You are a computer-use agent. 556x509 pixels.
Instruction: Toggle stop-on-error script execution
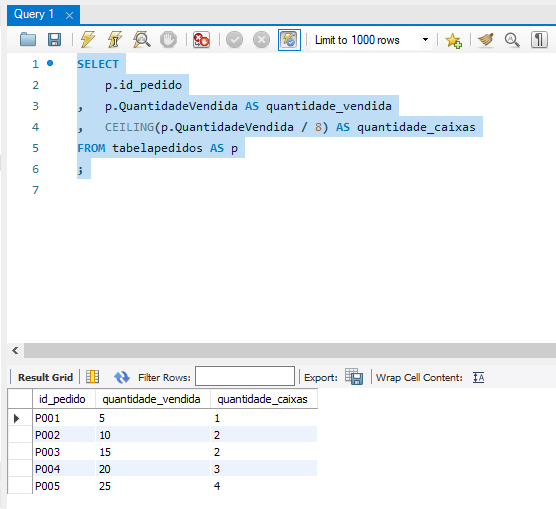(201, 40)
